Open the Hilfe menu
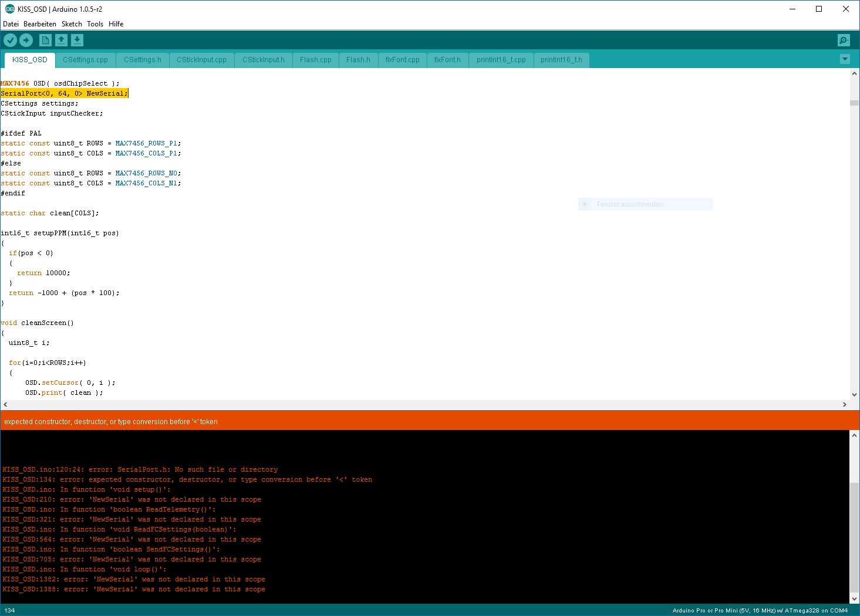860x616 pixels. pyautogui.click(x=116, y=24)
